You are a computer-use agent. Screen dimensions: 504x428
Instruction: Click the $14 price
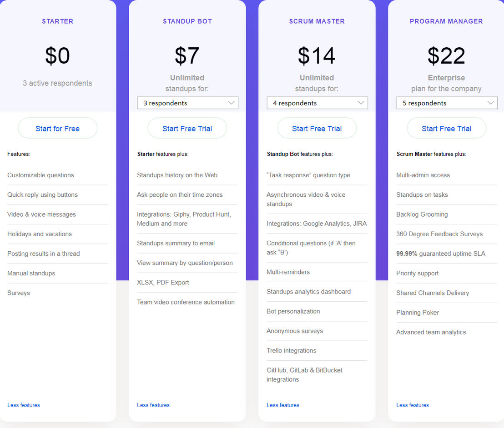point(317,55)
